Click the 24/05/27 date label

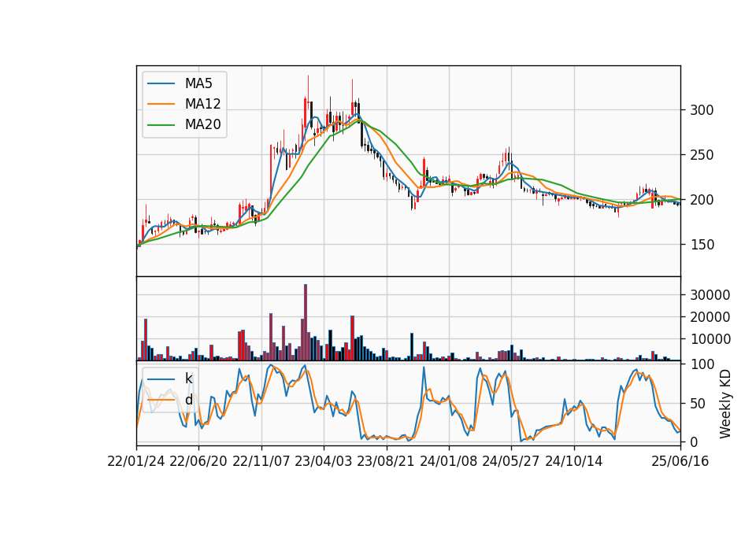511,461
